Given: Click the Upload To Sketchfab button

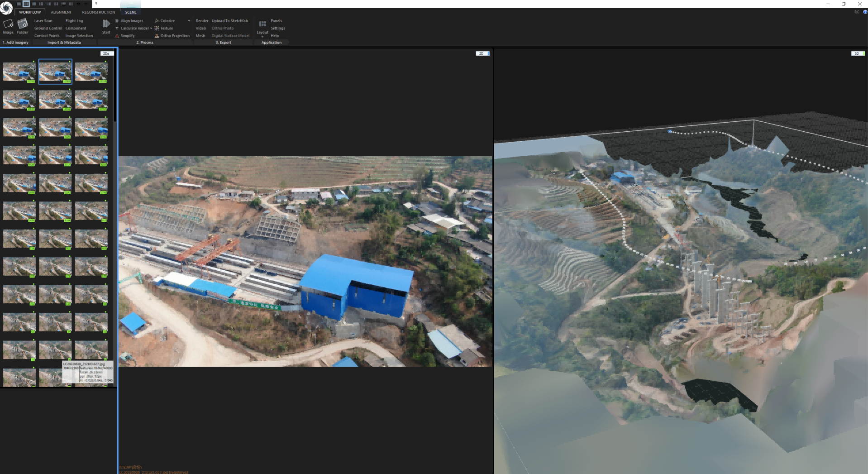Looking at the screenshot, I should click(229, 21).
